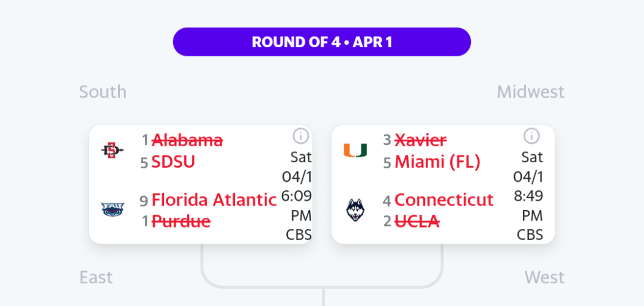Screen dimensions: 644x306
Task: Click the Florida Atlantic owl logo
Action: pos(113,210)
